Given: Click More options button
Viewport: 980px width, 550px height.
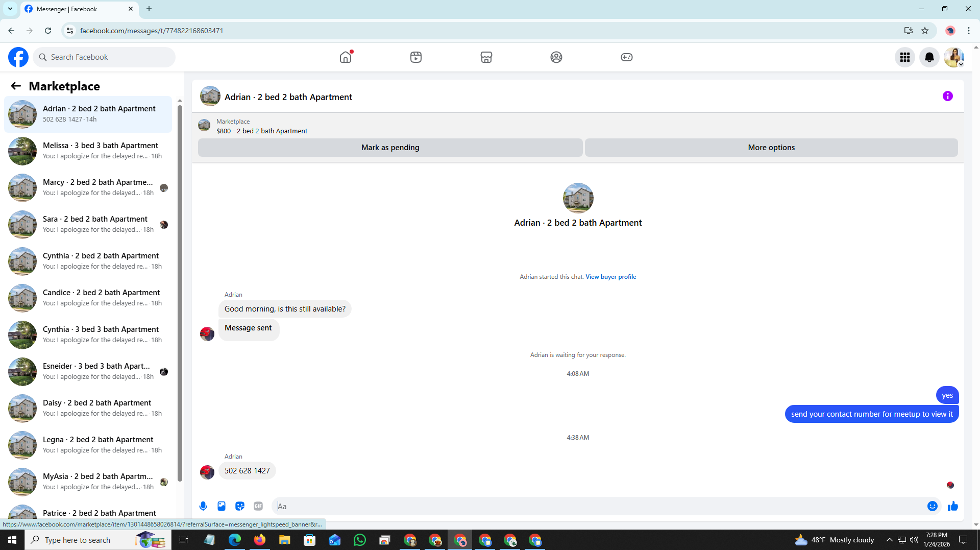Looking at the screenshot, I should [x=771, y=148].
